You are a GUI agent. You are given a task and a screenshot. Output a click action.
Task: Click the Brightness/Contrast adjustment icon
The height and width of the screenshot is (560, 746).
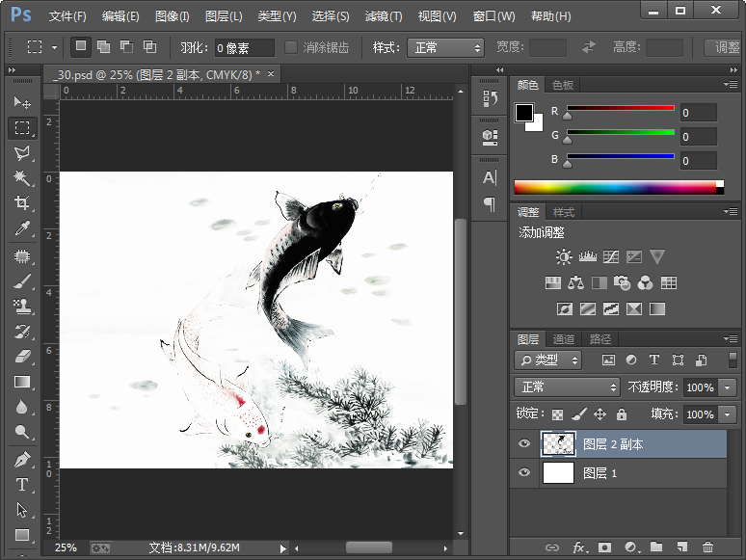[564, 257]
